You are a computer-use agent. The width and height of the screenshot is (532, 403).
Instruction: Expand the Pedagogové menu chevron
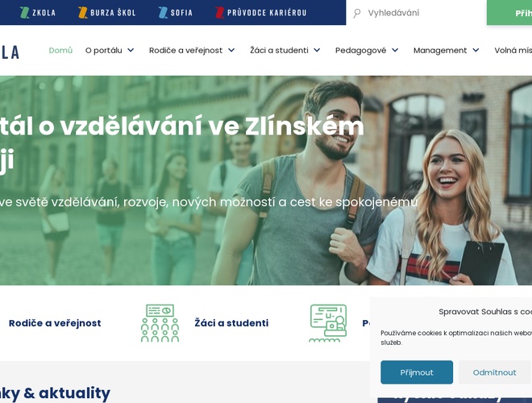395,50
